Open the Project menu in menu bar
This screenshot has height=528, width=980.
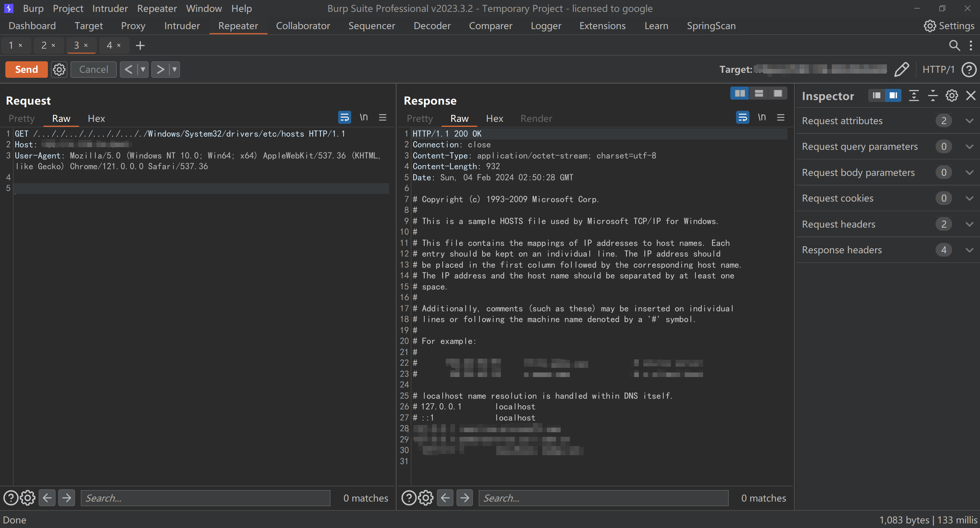pyautogui.click(x=68, y=8)
